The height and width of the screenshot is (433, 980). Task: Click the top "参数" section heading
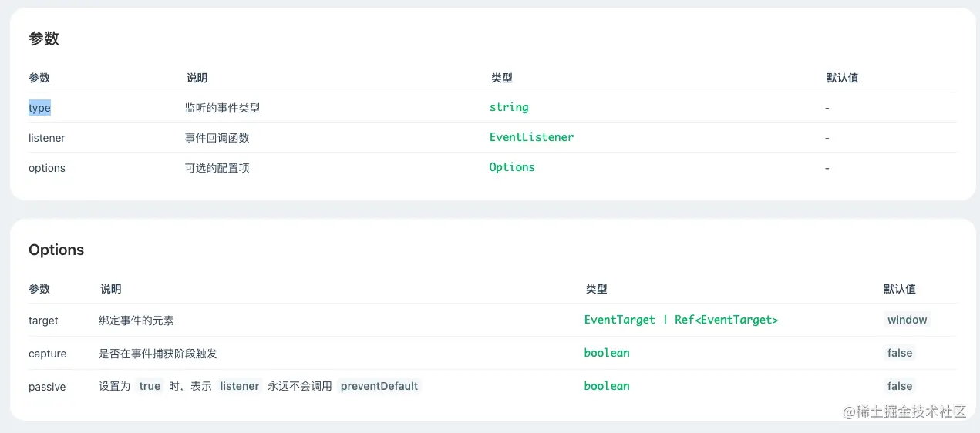pos(44,39)
